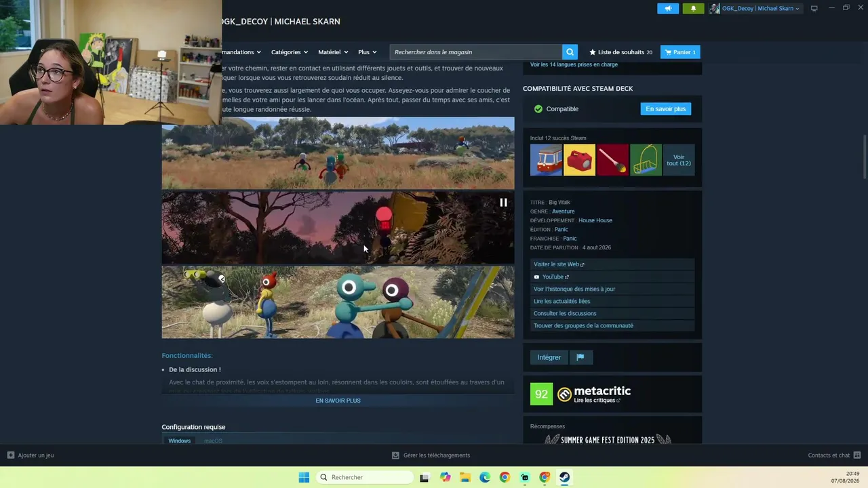Image resolution: width=868 pixels, height=488 pixels.
Task: Open the YouTube channel link
Action: click(x=553, y=277)
